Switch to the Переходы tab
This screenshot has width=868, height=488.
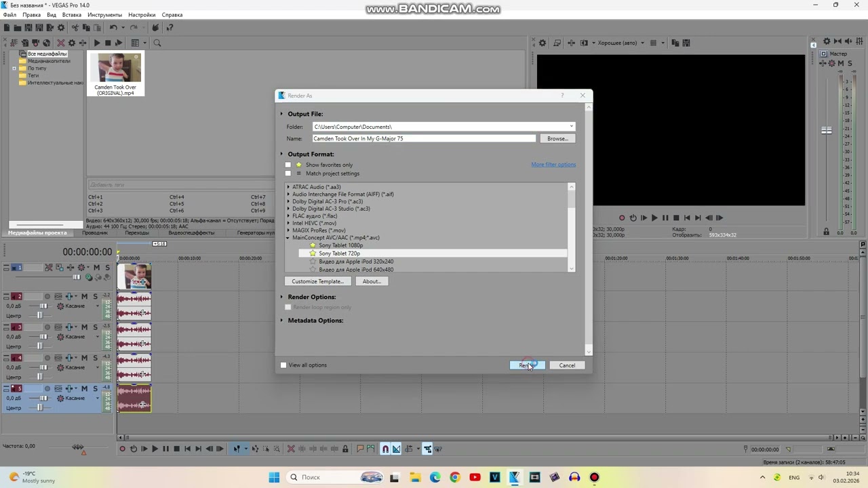137,233
